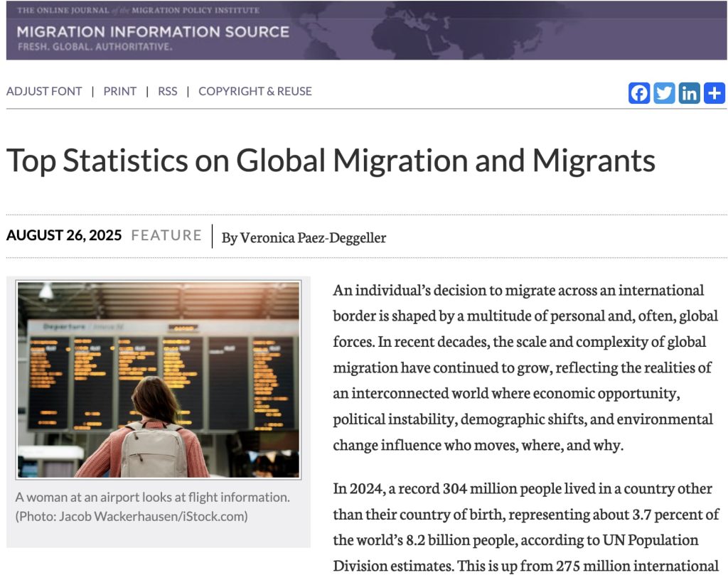Share the article on Facebook
Image resolution: width=728 pixels, height=580 pixels.
pyautogui.click(x=639, y=93)
